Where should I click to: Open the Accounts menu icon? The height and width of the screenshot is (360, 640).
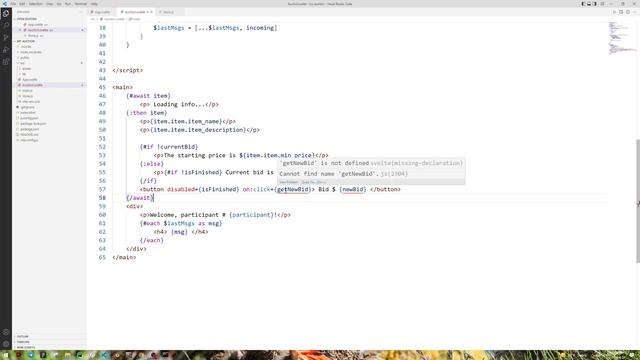click(6, 332)
